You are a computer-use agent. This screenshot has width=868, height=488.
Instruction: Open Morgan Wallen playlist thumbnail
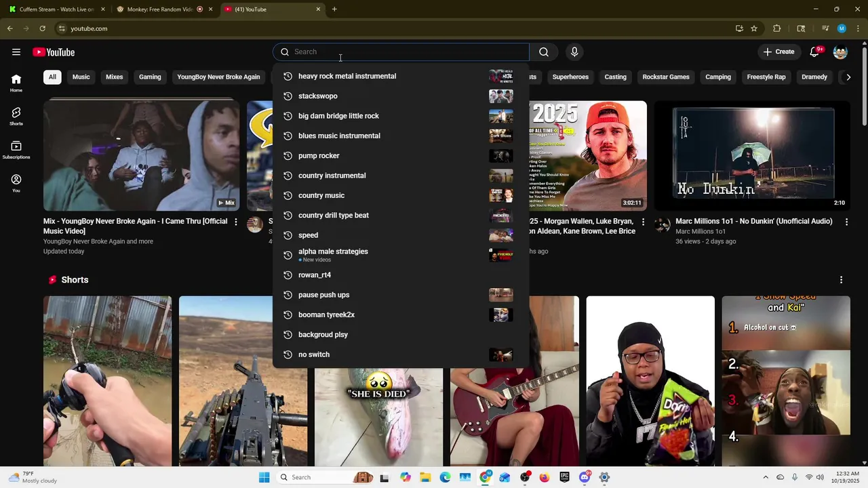pos(588,156)
